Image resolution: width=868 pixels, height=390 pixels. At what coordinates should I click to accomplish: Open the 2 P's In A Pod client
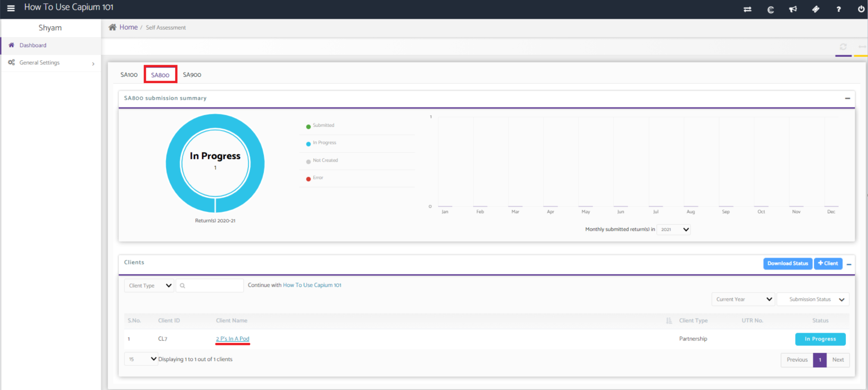point(233,339)
